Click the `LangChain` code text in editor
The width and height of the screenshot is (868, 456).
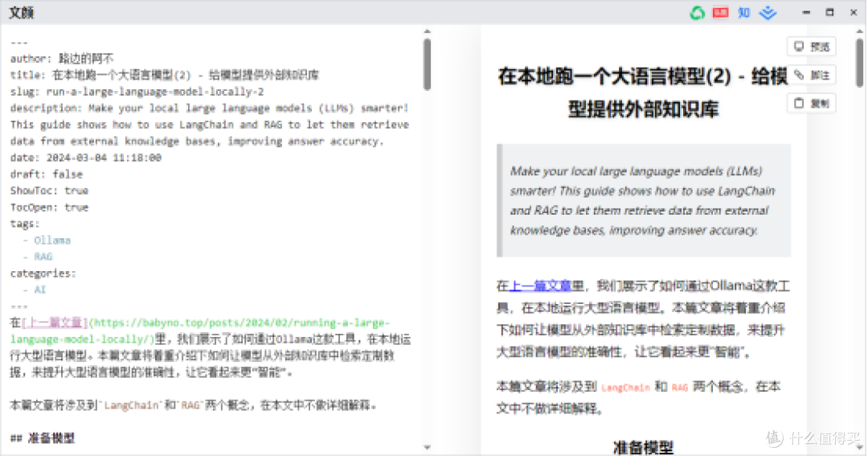[x=131, y=405]
